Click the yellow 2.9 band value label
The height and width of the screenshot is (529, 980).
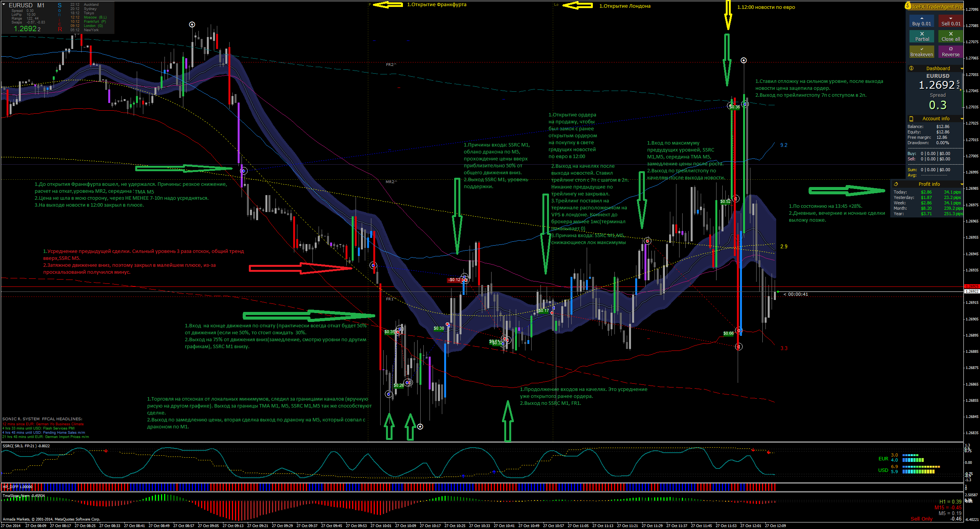point(784,246)
